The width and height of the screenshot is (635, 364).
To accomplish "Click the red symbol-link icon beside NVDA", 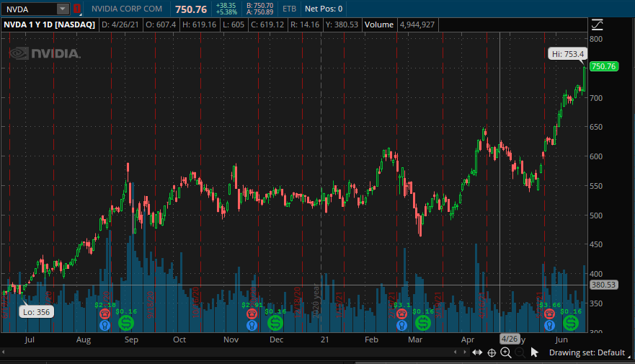I will 77,9.
